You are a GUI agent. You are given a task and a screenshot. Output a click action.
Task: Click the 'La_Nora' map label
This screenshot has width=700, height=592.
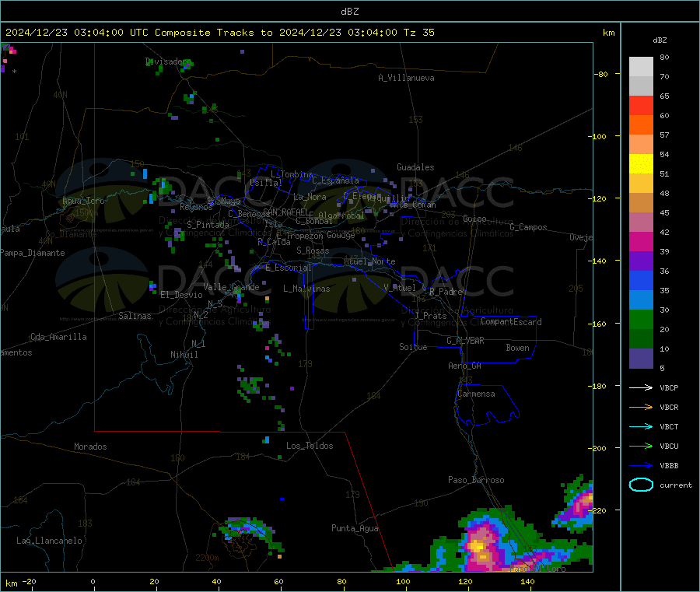(310, 197)
